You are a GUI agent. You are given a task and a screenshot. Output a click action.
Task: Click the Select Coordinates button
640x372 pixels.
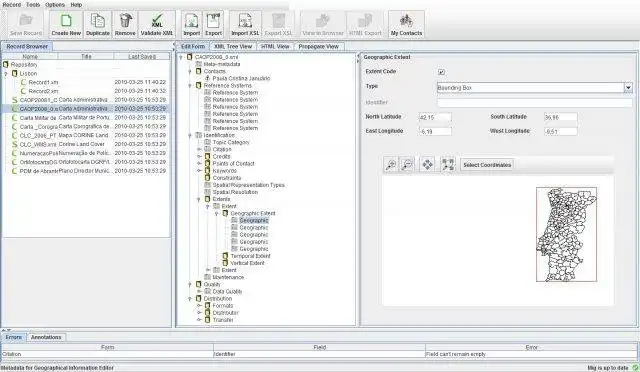coord(487,165)
